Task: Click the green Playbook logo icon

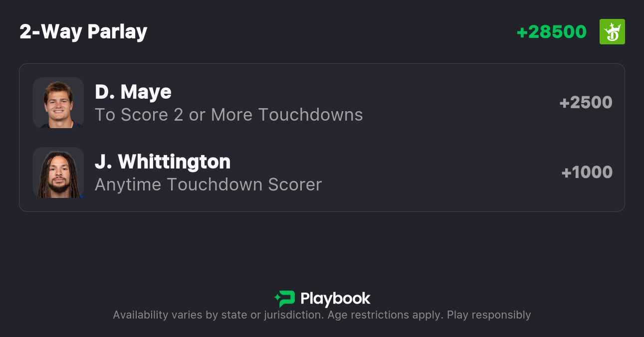Action: (285, 299)
